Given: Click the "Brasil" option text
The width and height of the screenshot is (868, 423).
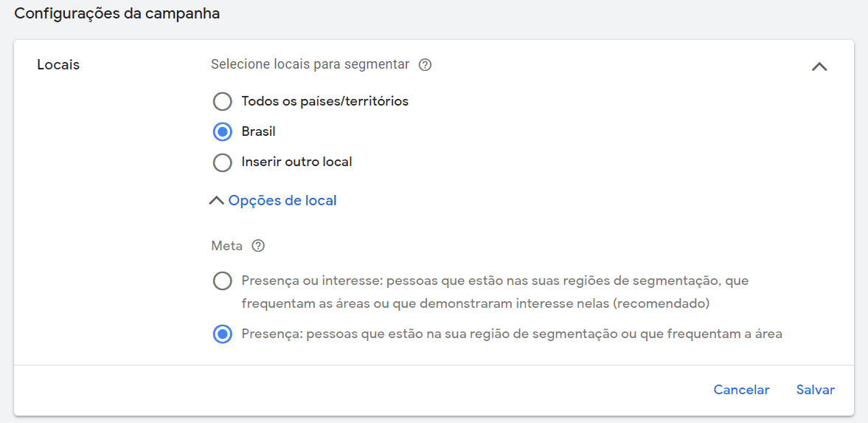Looking at the screenshot, I should click(258, 132).
